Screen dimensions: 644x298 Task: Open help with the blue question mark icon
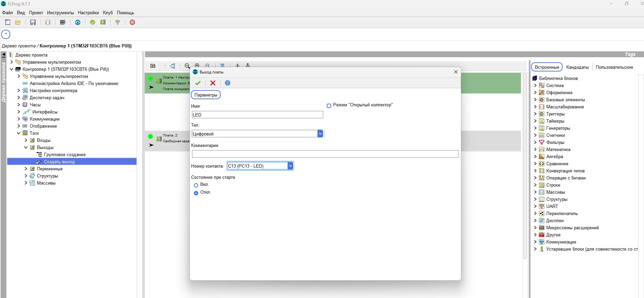tap(228, 83)
